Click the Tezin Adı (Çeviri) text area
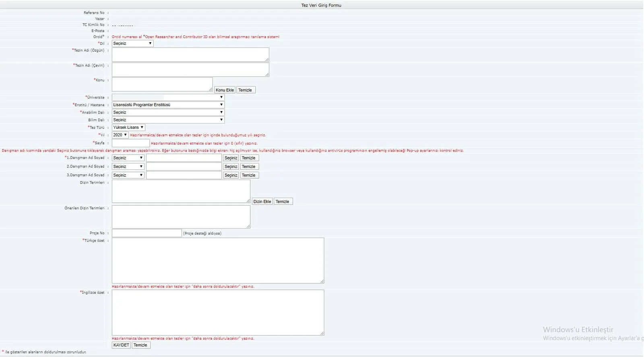The width and height of the screenshot is (644, 357). click(x=190, y=70)
